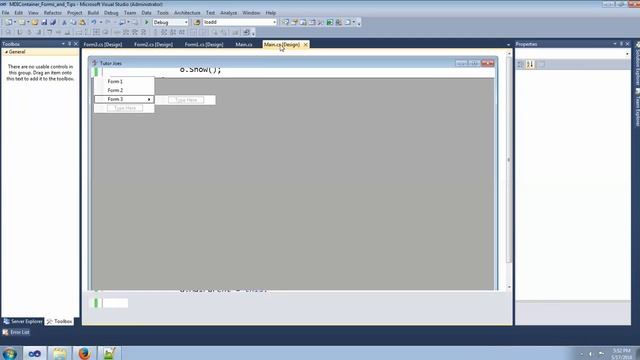This screenshot has height=360, width=640.
Task: Collapse the General group in Toolbox
Action: pos(7,52)
